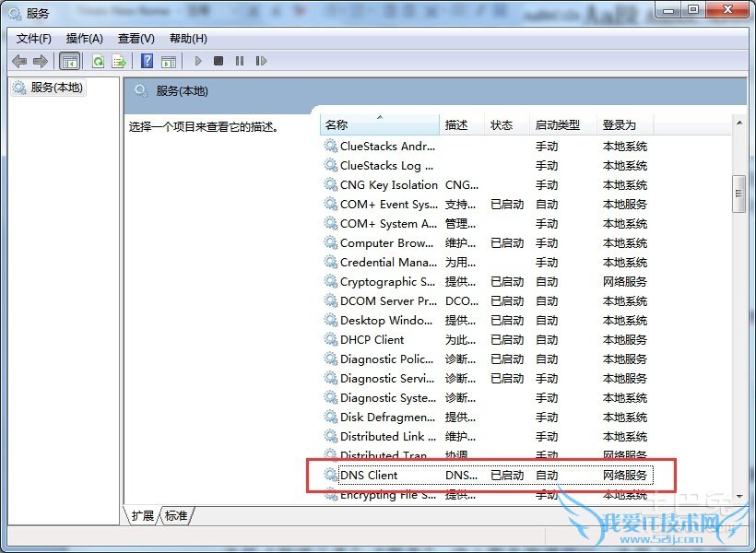
Task: Select the Credential Mana... service
Action: click(x=487, y=263)
